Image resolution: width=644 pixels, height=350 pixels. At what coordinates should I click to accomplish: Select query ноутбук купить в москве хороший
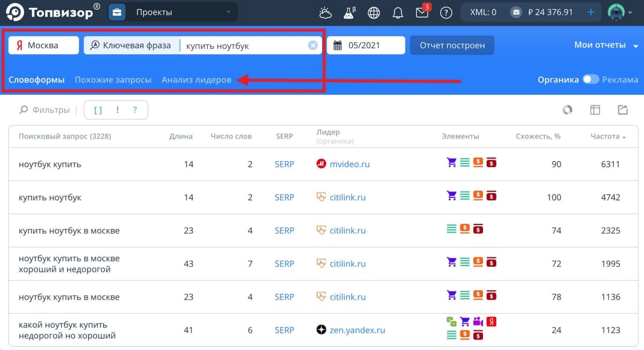[69, 264]
